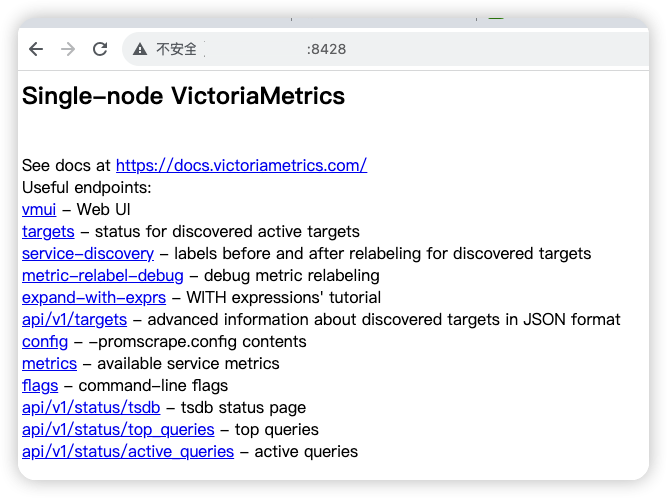
Task: Click '-promscrape.config contents' text
Action: point(197,342)
